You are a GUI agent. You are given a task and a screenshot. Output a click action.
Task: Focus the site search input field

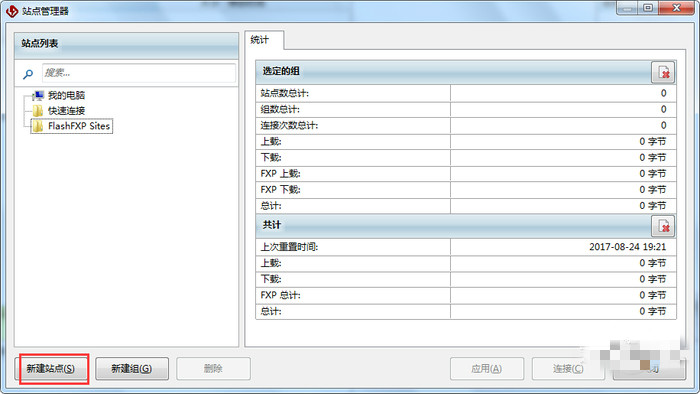[x=138, y=73]
